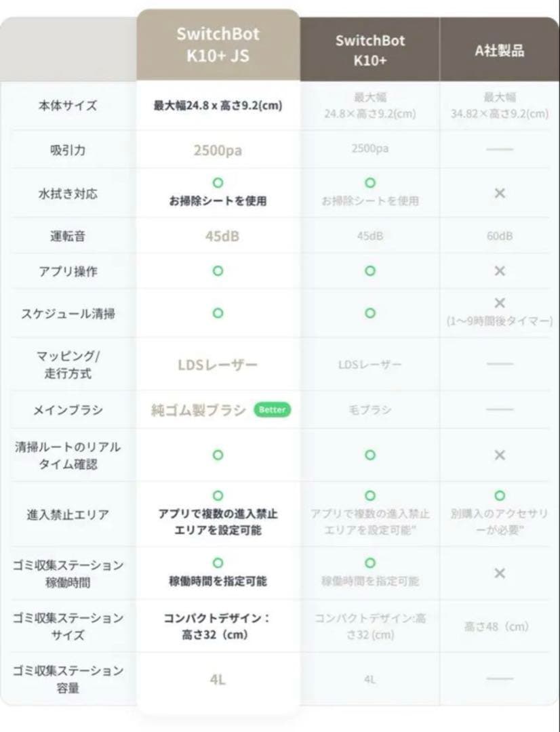The image size is (560, 732).
Task: Click the 吸引力 row label
Action: [x=68, y=150]
